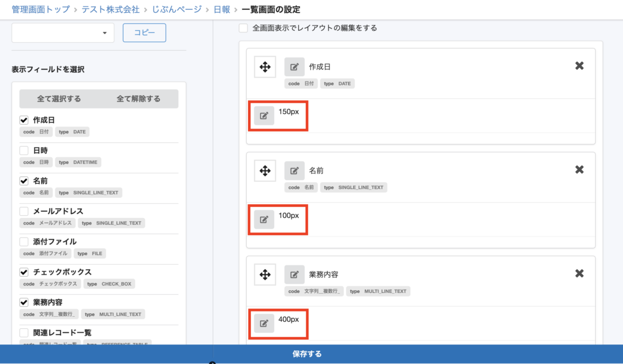Image resolution: width=623 pixels, height=364 pixels.
Task: Check the メールアドレス field checkbox
Action: coord(24,211)
